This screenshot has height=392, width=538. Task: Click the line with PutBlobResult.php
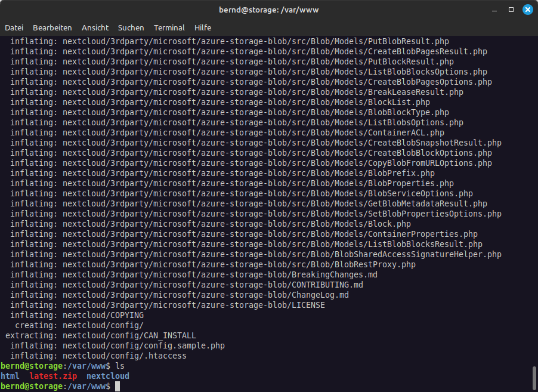coord(230,41)
